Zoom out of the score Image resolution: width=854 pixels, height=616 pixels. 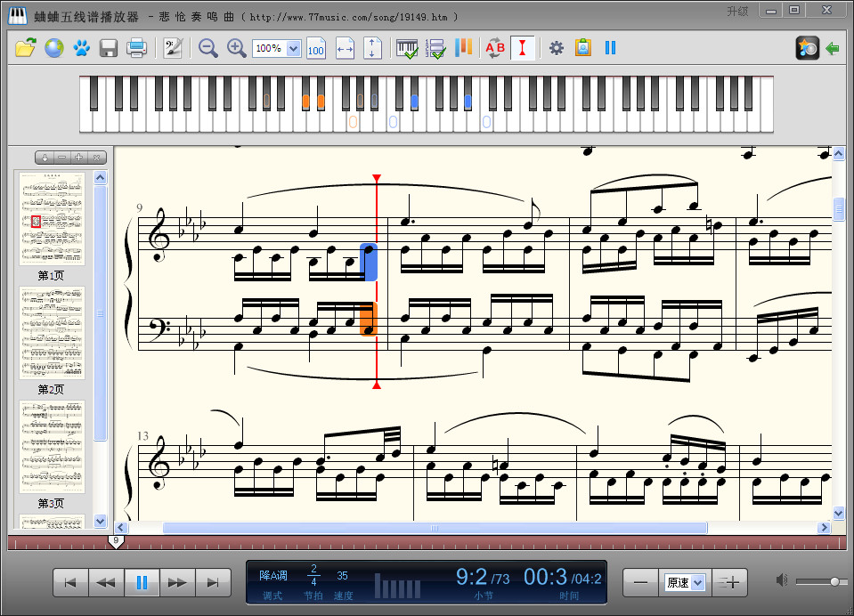coord(207,48)
